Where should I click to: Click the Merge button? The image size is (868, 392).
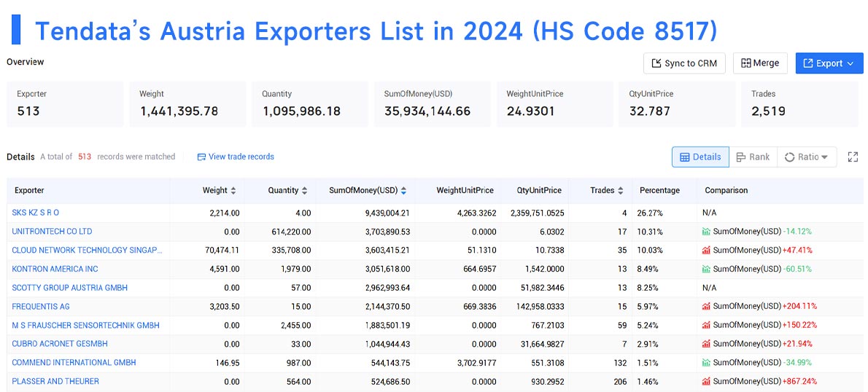point(760,63)
